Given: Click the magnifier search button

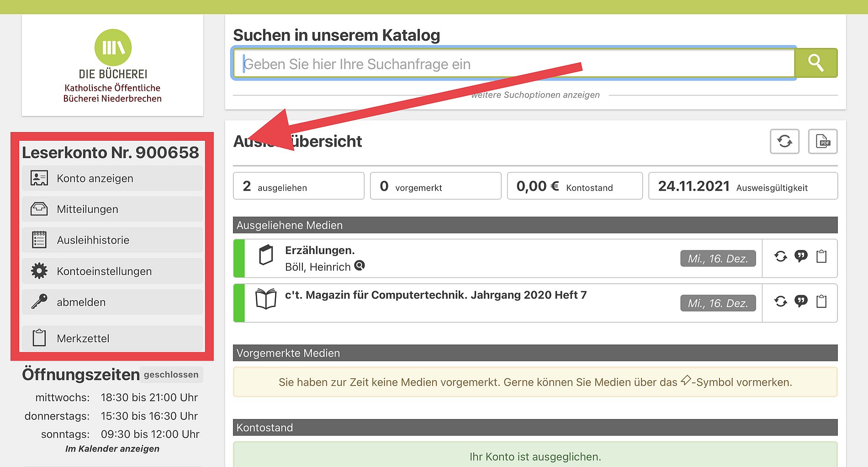Looking at the screenshot, I should [x=815, y=63].
